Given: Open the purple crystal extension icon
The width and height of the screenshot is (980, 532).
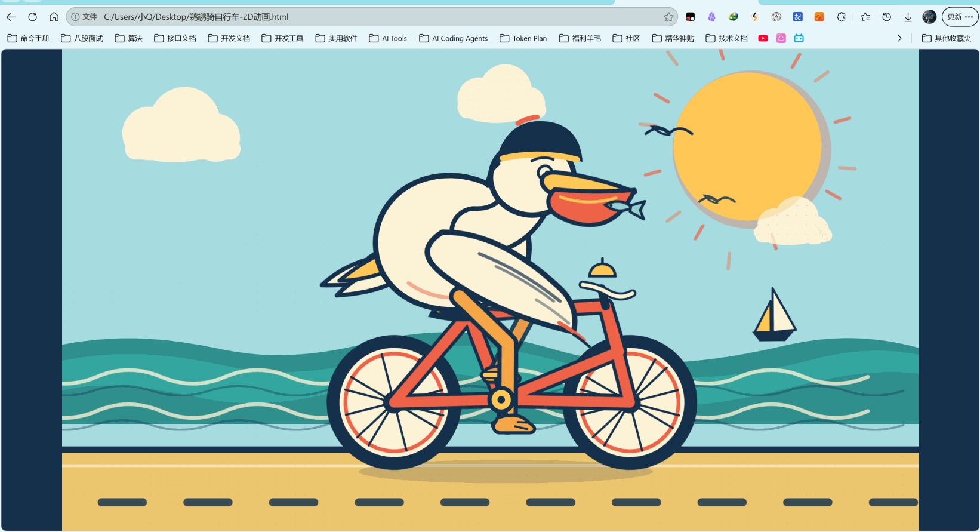Looking at the screenshot, I should (x=711, y=17).
